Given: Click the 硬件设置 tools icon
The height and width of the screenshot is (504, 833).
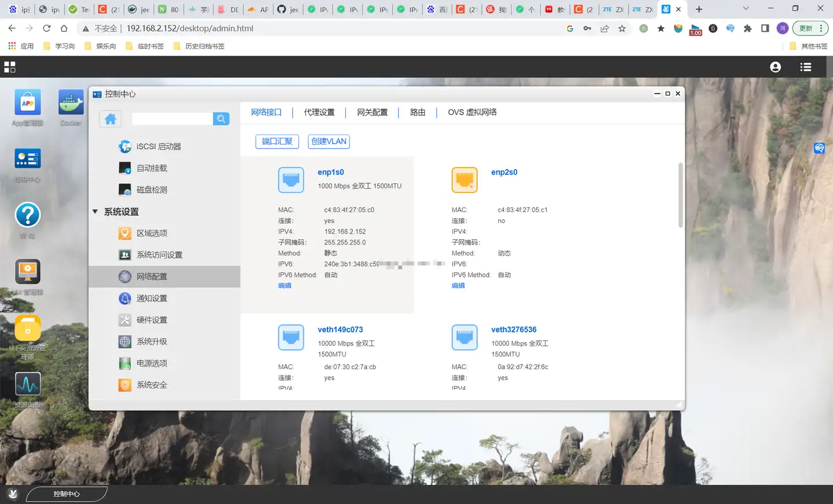Looking at the screenshot, I should (x=125, y=320).
